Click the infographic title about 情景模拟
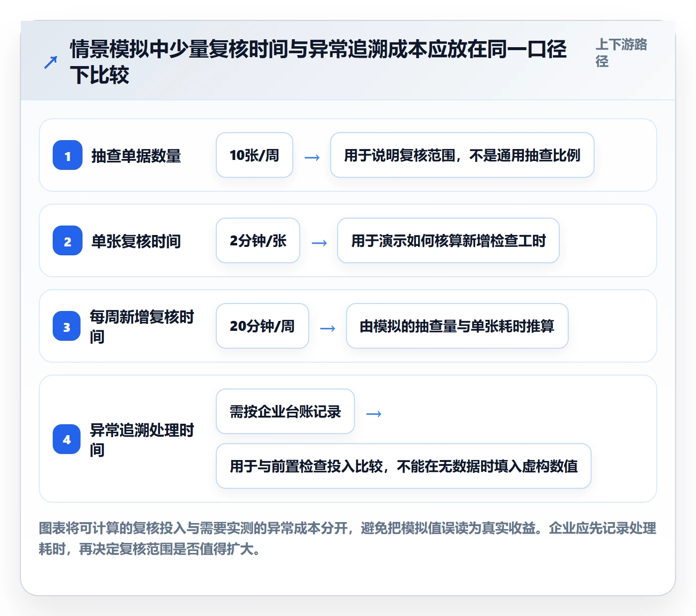This screenshot has width=696, height=616. (x=318, y=62)
